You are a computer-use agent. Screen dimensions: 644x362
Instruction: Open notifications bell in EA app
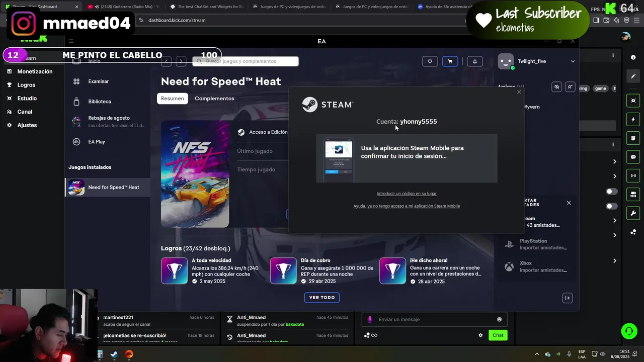point(475,61)
